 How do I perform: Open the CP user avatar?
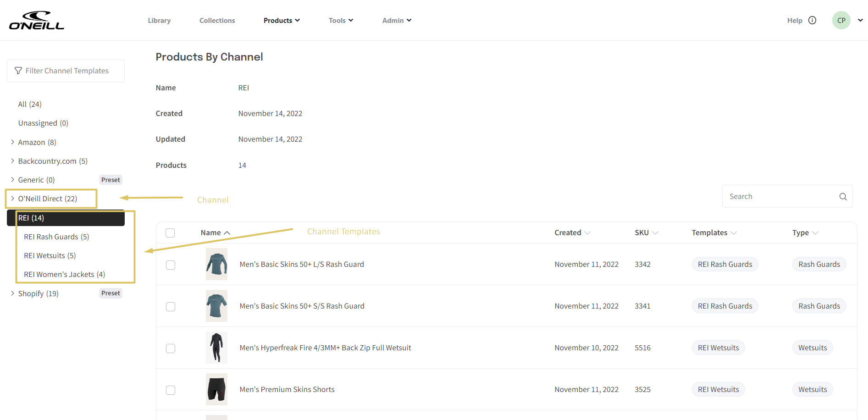(x=841, y=20)
